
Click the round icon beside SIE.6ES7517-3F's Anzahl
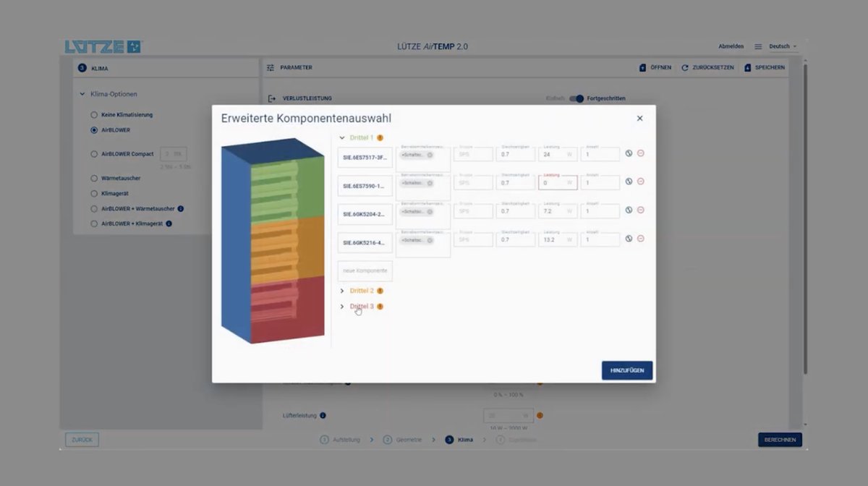coord(629,153)
